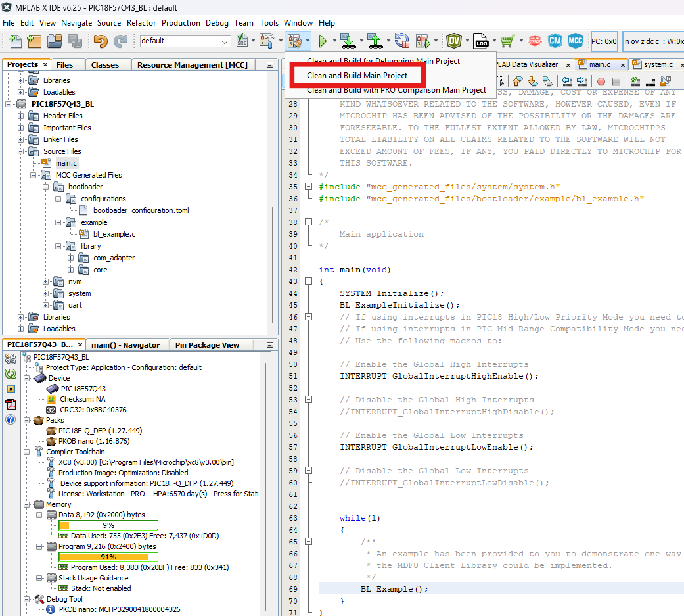
Task: Select 'Clean and Build Main Project' menu item
Action: coord(357,76)
